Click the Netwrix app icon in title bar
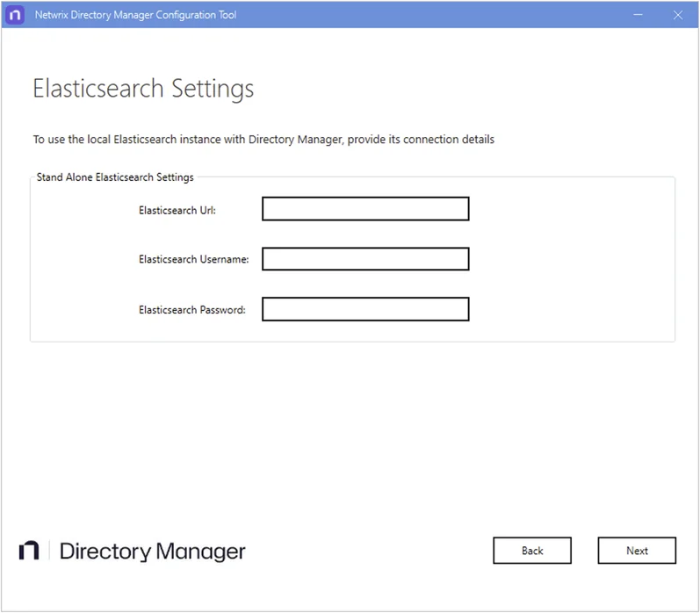The height and width of the screenshot is (613, 700). tap(15, 15)
